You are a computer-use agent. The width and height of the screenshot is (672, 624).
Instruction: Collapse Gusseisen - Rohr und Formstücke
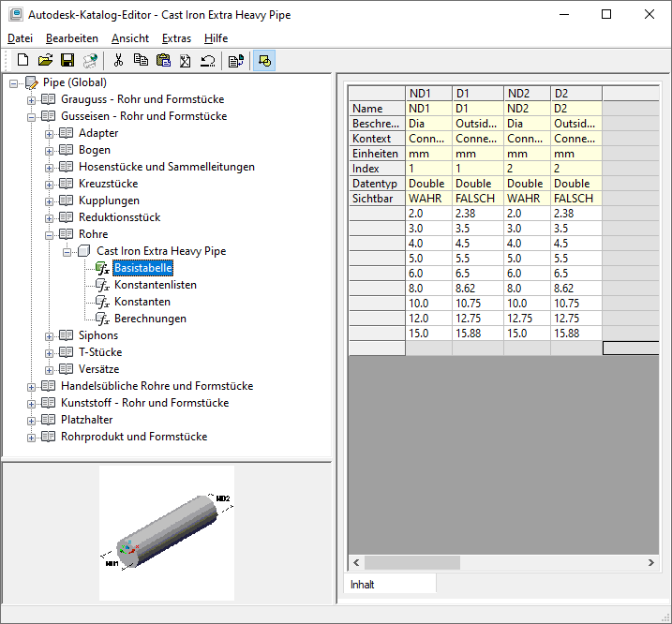31,117
